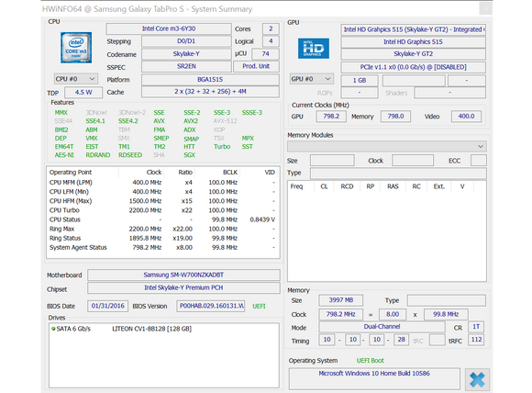Click the GPU clock 798.2 value
Screen dimensions: 532x393
pyautogui.click(x=331, y=117)
